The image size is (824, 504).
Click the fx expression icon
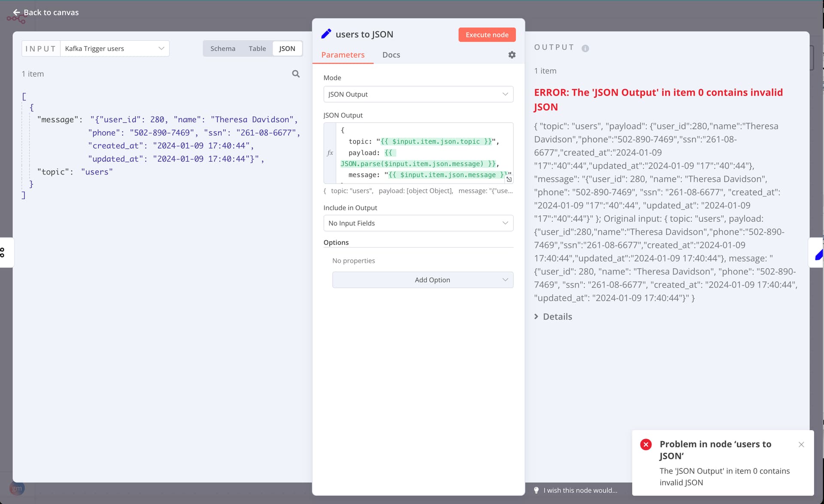pos(330,153)
